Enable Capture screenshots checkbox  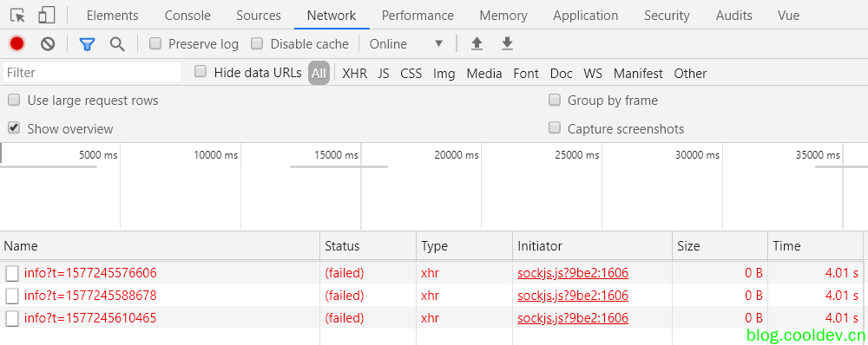[x=554, y=128]
